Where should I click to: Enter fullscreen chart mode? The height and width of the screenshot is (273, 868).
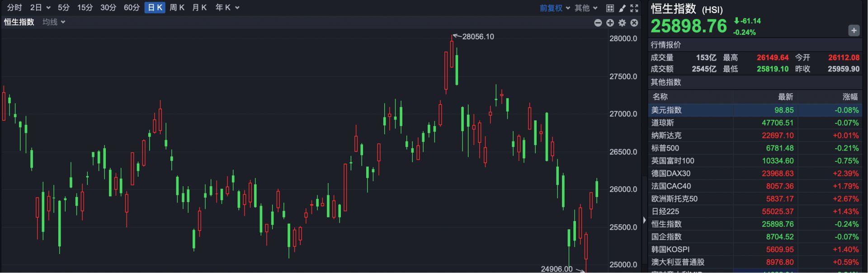[x=634, y=8]
